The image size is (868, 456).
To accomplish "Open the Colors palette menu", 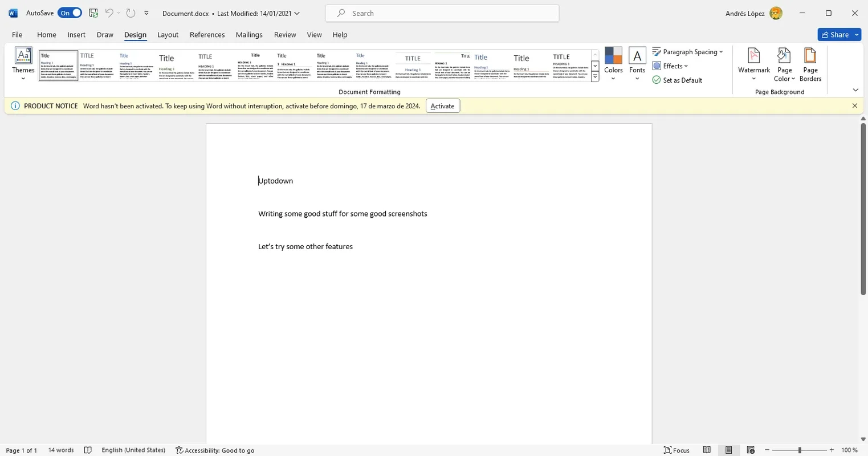I will coord(613,64).
